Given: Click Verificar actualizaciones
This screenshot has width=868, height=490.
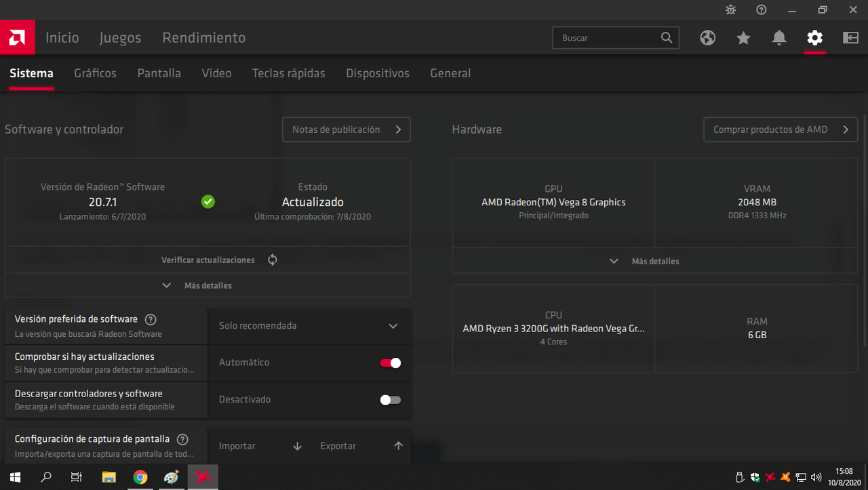Looking at the screenshot, I should tap(208, 260).
